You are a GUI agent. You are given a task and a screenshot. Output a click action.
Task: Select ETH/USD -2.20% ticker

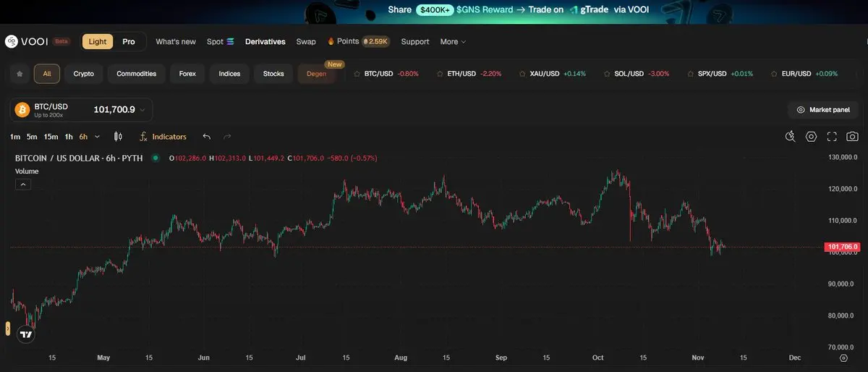click(x=475, y=74)
